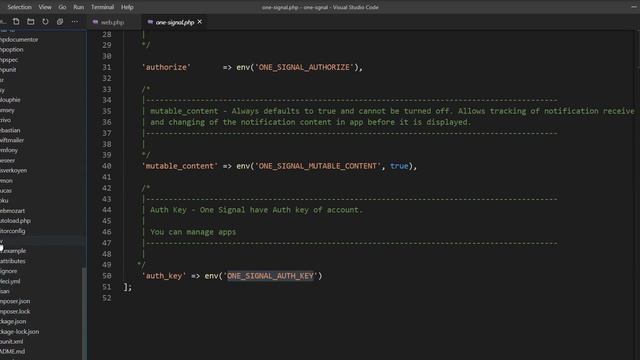Close the one-signal.php tab
The image size is (640, 360).
pos(200,22)
